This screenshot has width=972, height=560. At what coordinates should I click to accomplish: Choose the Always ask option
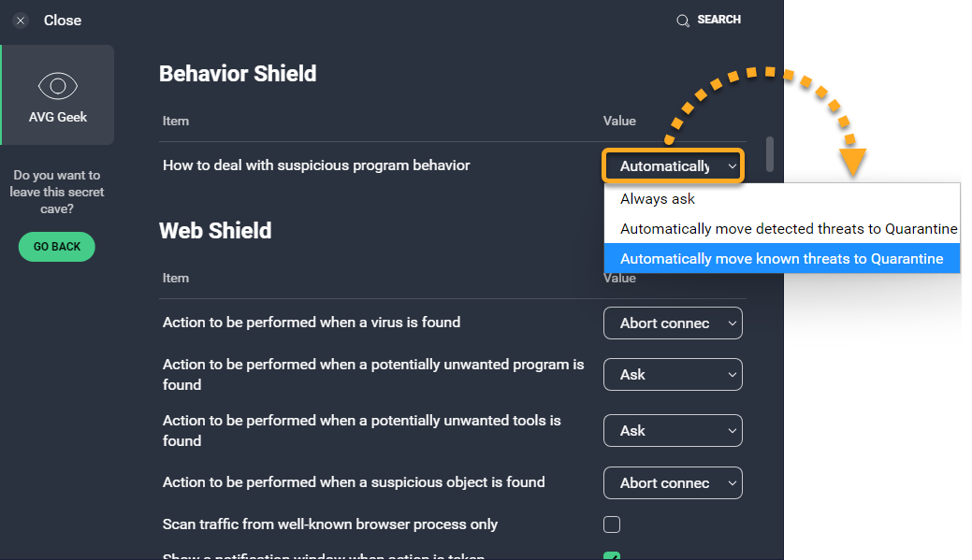tap(658, 199)
